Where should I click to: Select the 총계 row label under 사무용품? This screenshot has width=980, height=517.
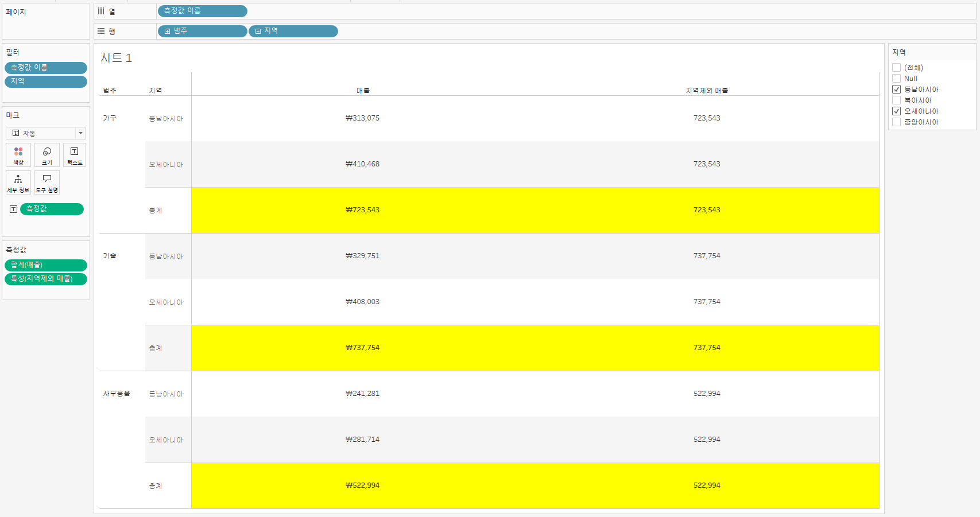(156, 486)
